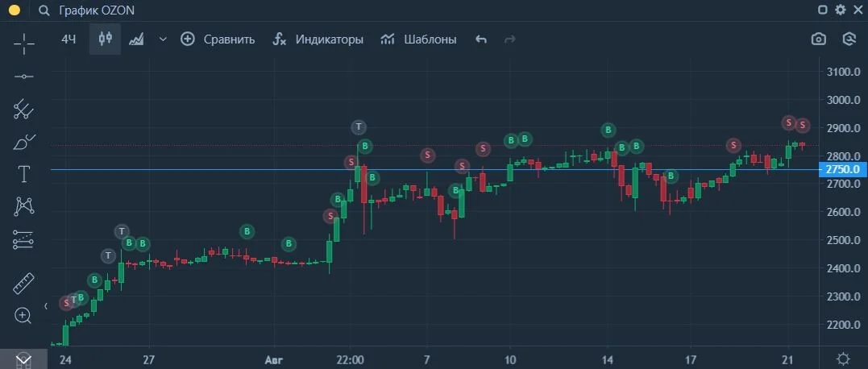Expand chart type dropdown arrow
868x369 pixels.
[163, 39]
